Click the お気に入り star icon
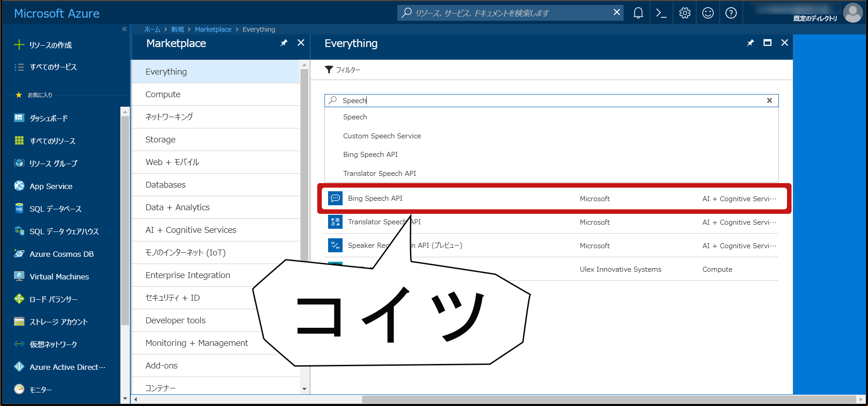 (x=19, y=95)
